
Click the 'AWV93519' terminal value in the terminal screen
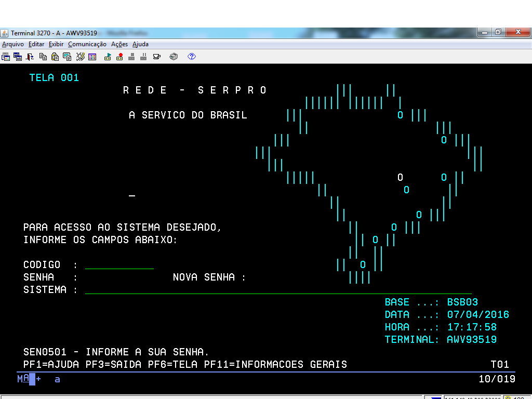pyautogui.click(x=472, y=340)
